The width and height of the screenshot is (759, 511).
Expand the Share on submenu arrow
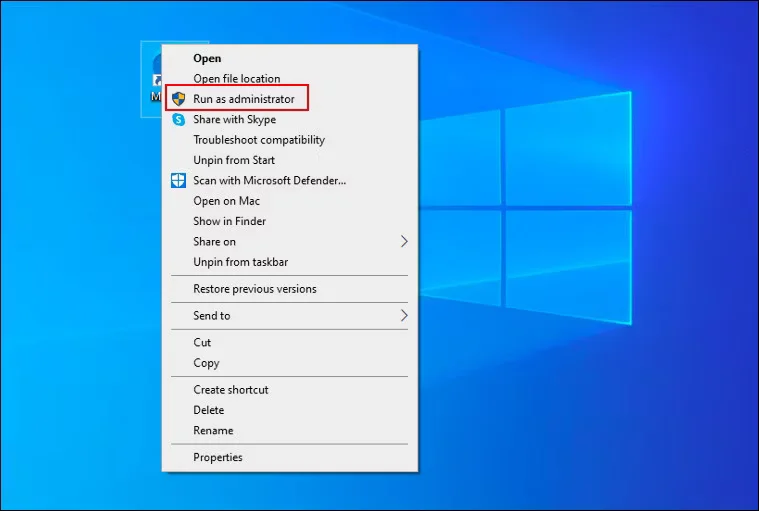[x=404, y=242]
